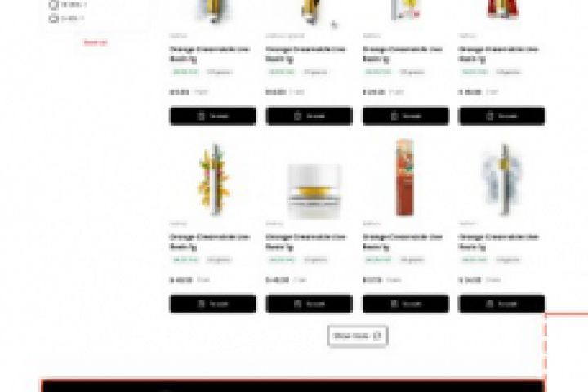Reset all filters via red link
588x392 pixels.
point(96,42)
